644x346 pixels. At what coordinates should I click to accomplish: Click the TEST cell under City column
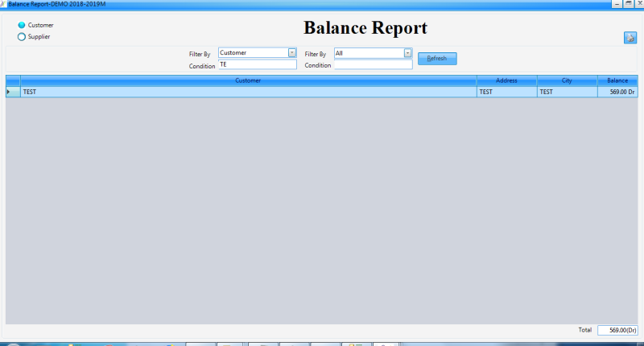(567, 92)
